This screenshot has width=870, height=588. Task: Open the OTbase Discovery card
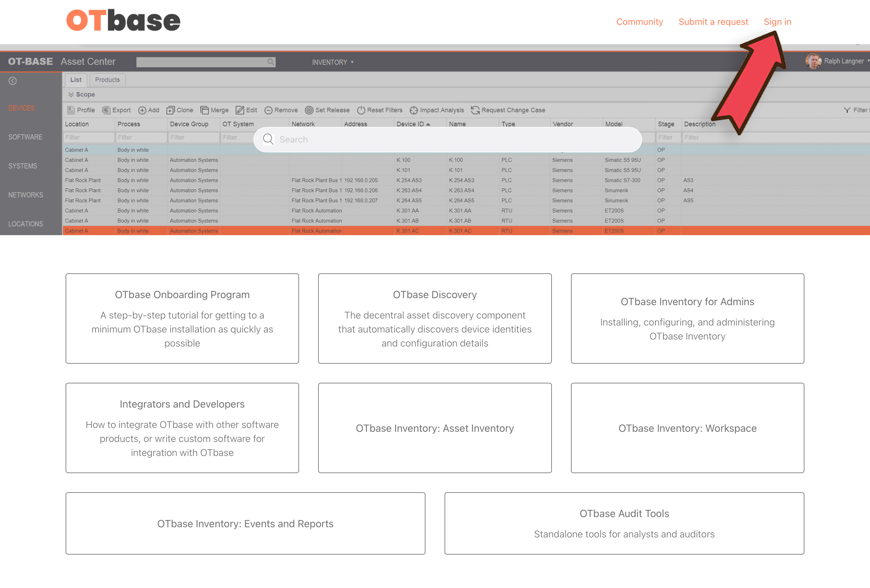pos(435,318)
